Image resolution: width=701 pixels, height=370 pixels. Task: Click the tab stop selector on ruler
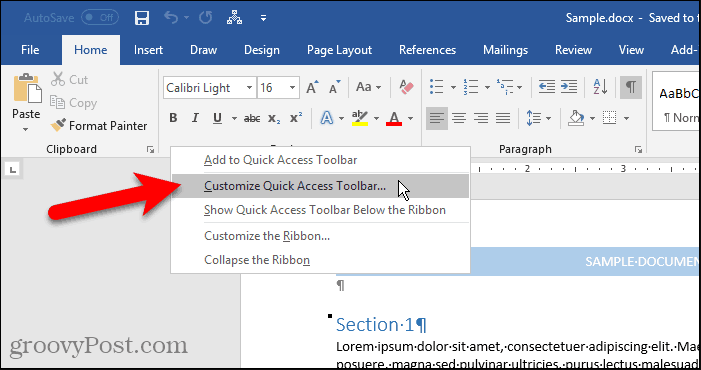pos(13,169)
